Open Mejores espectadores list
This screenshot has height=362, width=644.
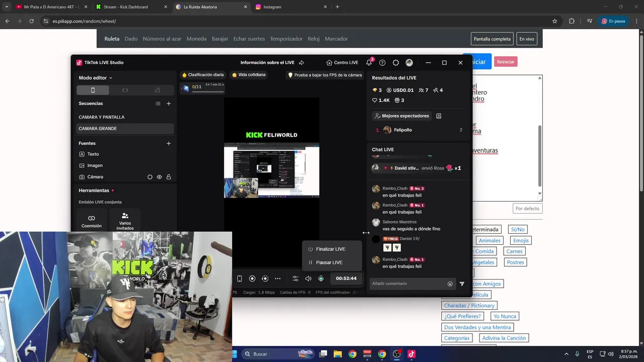pos(402,116)
